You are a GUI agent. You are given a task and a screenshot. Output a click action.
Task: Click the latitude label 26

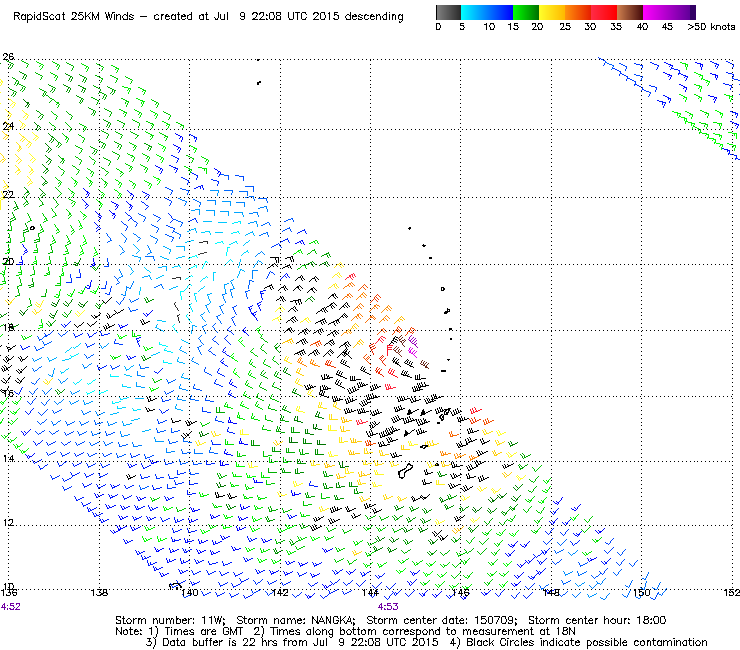coord(8,57)
